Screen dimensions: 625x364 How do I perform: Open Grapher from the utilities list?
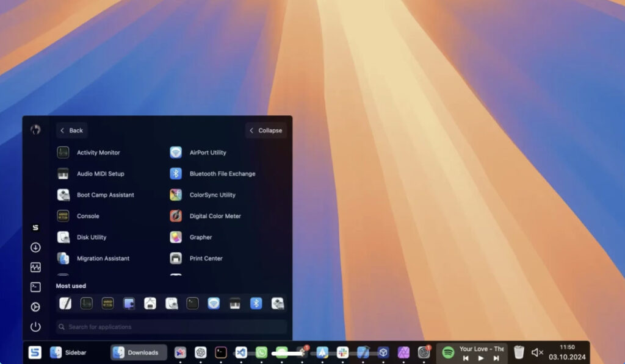coord(190,237)
